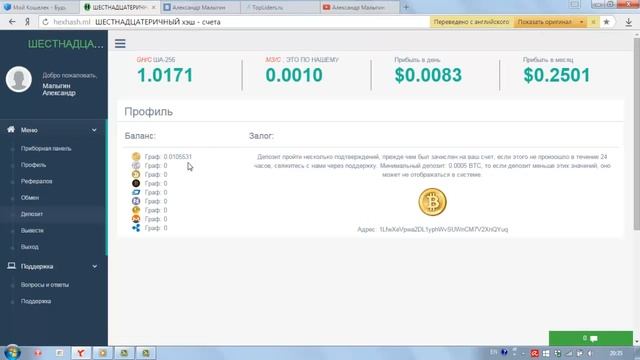Click the laptop icon beside the Поддержка section header

tap(11, 266)
